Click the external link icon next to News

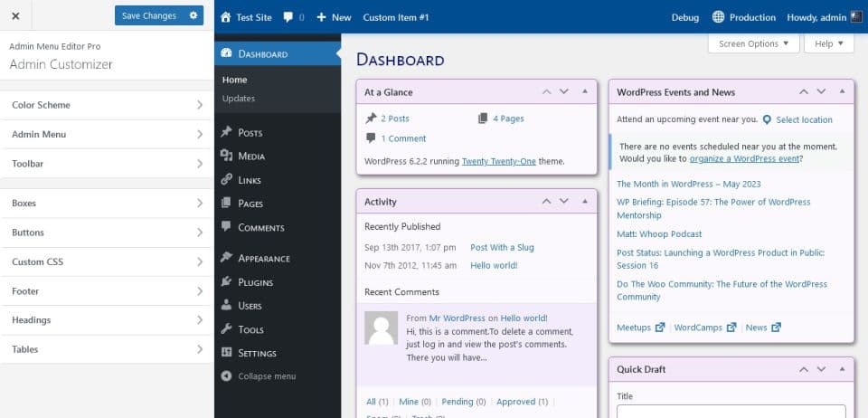click(x=776, y=328)
